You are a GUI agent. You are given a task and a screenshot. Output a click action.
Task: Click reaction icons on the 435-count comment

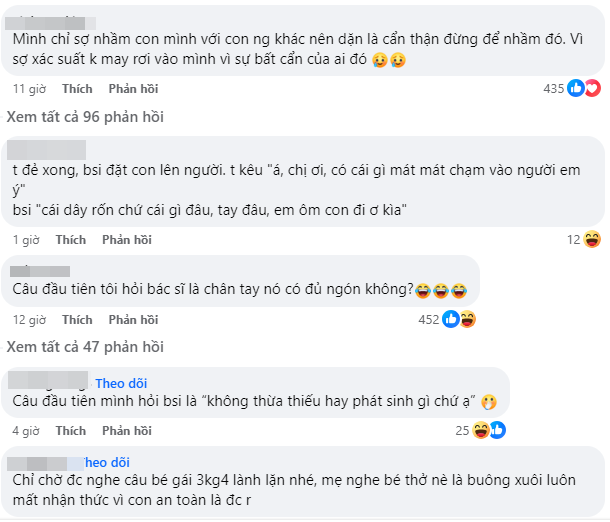pyautogui.click(x=584, y=89)
